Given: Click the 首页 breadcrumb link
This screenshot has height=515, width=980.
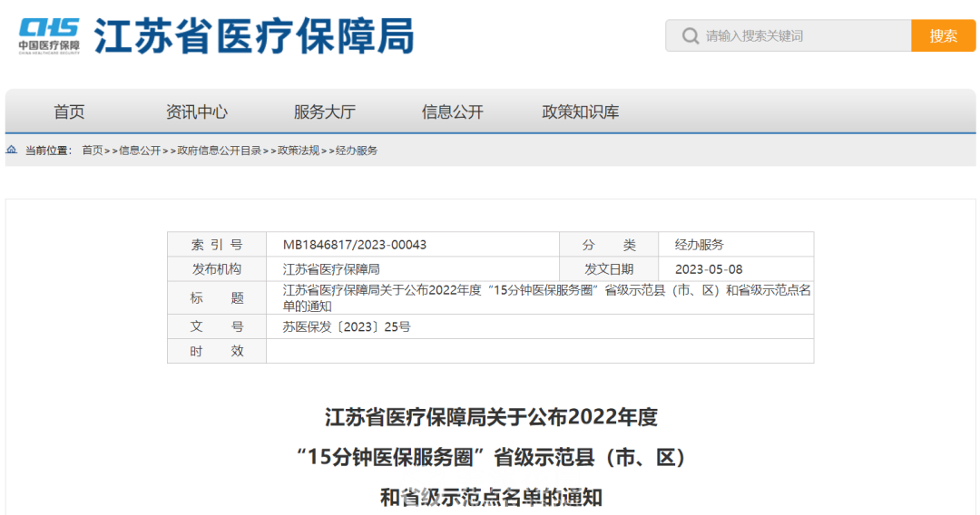Looking at the screenshot, I should point(92,151).
